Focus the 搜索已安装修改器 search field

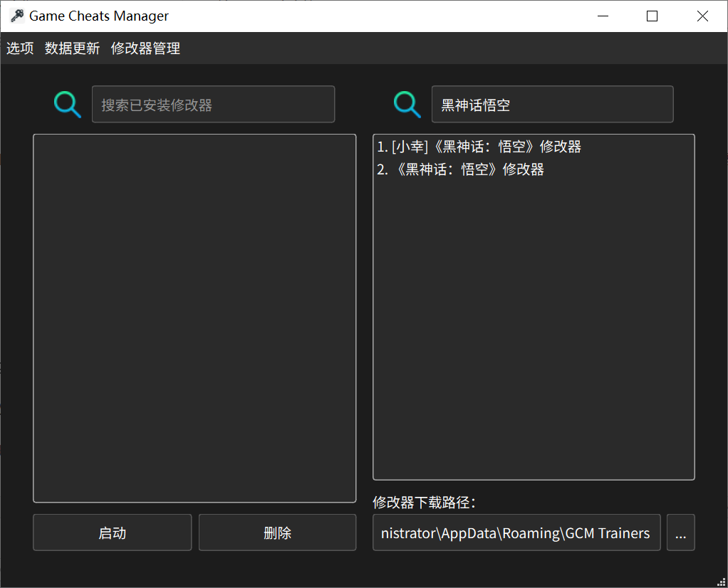(x=213, y=105)
